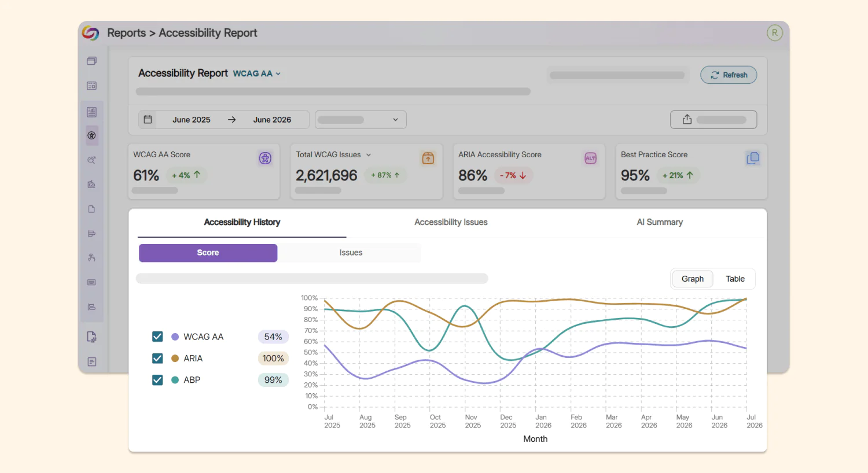Click the 86% ARIA score value
868x473 pixels.
click(473, 175)
